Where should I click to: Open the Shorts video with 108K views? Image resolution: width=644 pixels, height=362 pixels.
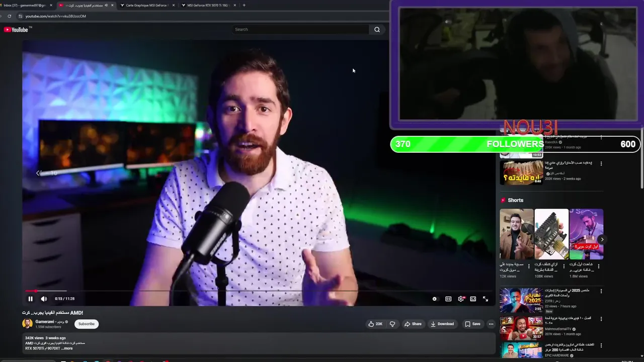click(551, 234)
